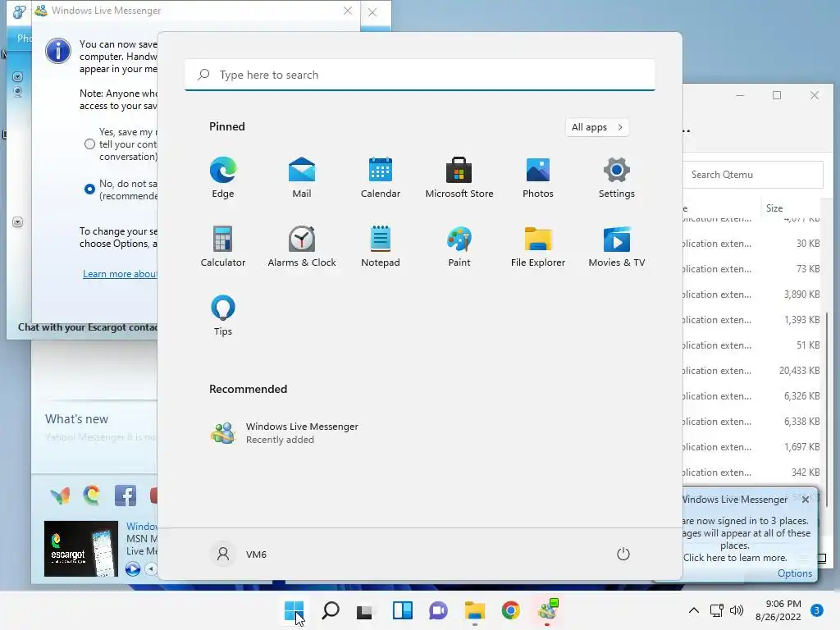Click the Escargot icon beside the butterfly
840x630 pixels.
[x=92, y=495]
